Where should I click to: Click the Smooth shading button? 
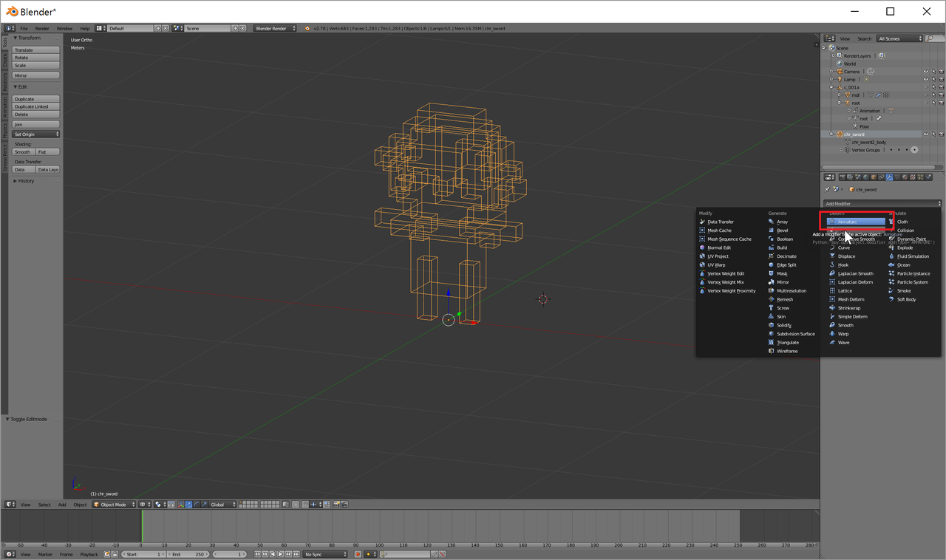point(24,152)
